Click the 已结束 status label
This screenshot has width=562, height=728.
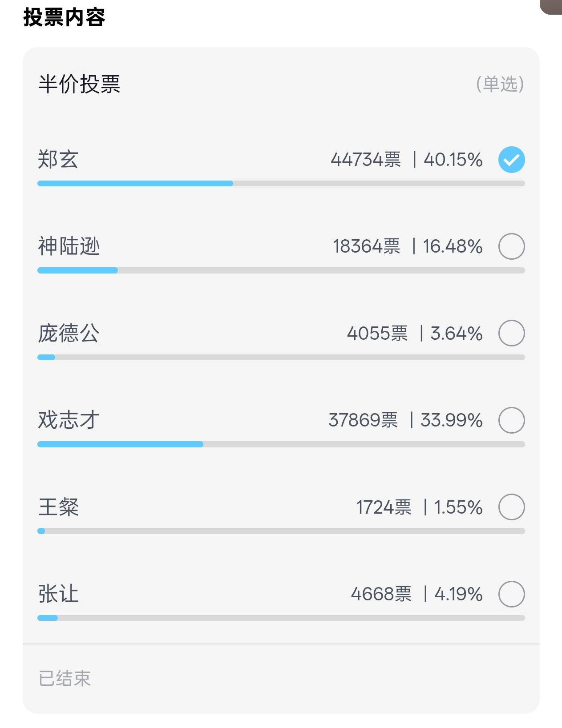[x=65, y=679]
